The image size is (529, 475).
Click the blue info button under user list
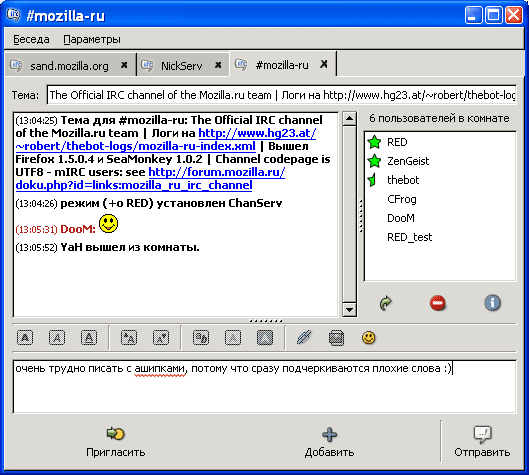493,303
